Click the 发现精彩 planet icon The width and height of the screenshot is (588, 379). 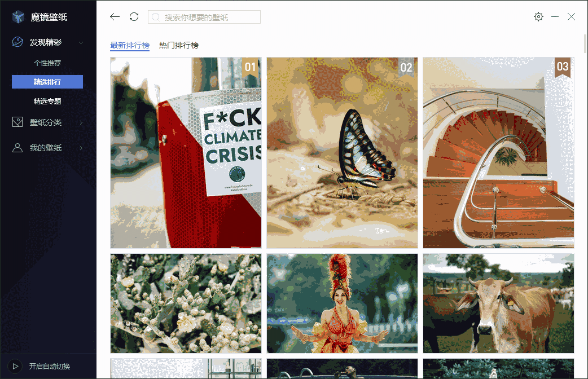(17, 42)
